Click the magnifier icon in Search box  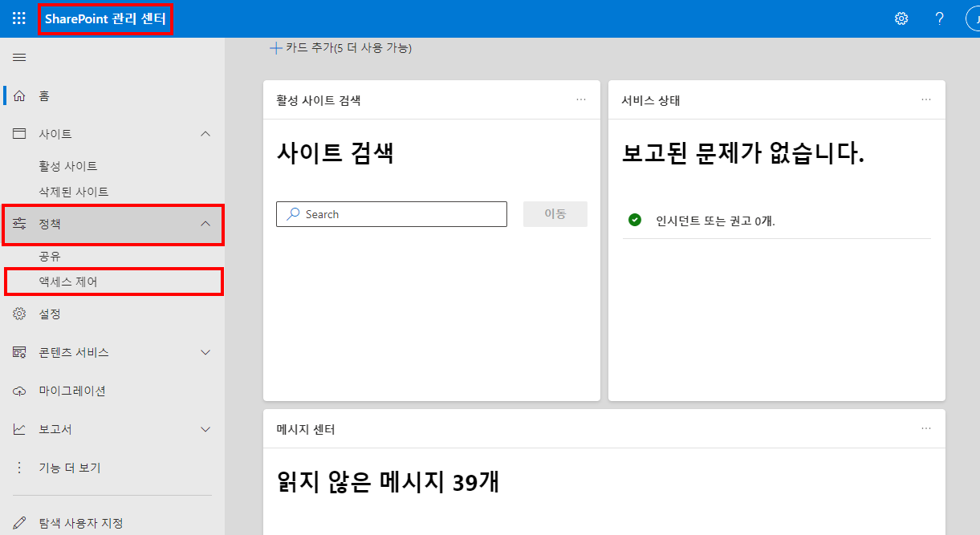[x=294, y=214]
